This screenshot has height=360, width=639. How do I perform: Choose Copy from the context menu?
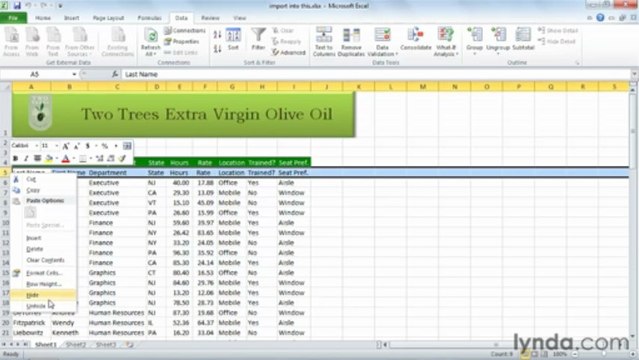pyautogui.click(x=43, y=190)
